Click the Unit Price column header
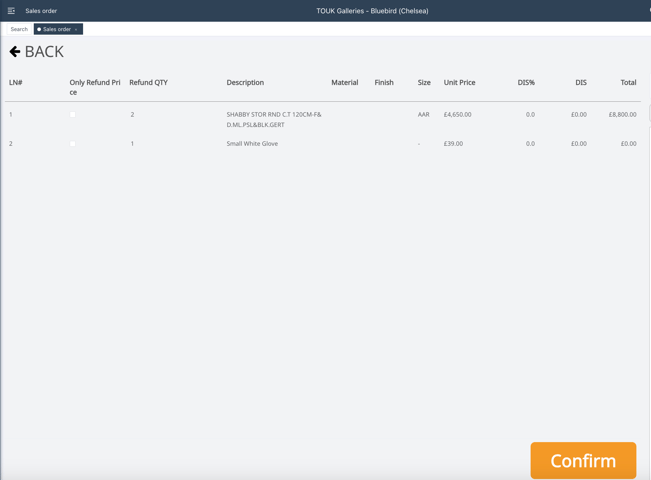Image resolution: width=651 pixels, height=480 pixels. tap(459, 83)
